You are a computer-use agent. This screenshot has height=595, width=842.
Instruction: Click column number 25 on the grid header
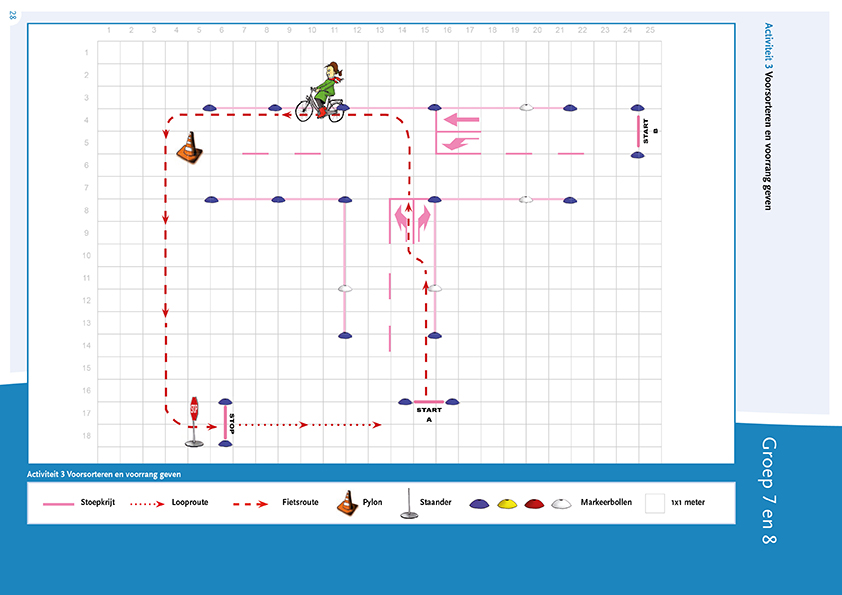tap(650, 30)
